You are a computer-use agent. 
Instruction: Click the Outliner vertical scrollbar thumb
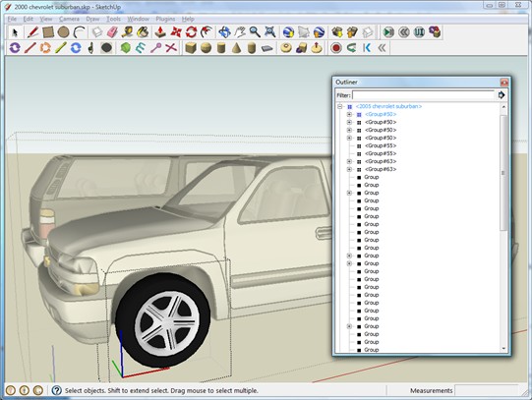[503, 173]
